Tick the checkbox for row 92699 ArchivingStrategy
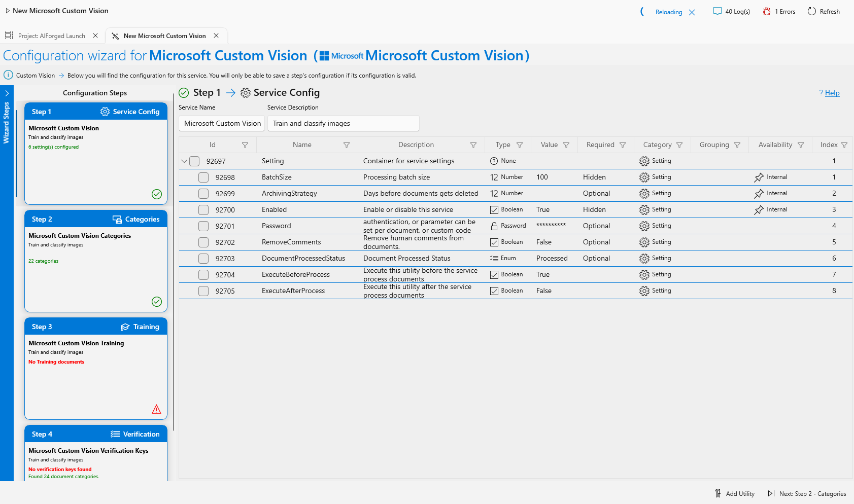This screenshot has height=504, width=854. (203, 194)
